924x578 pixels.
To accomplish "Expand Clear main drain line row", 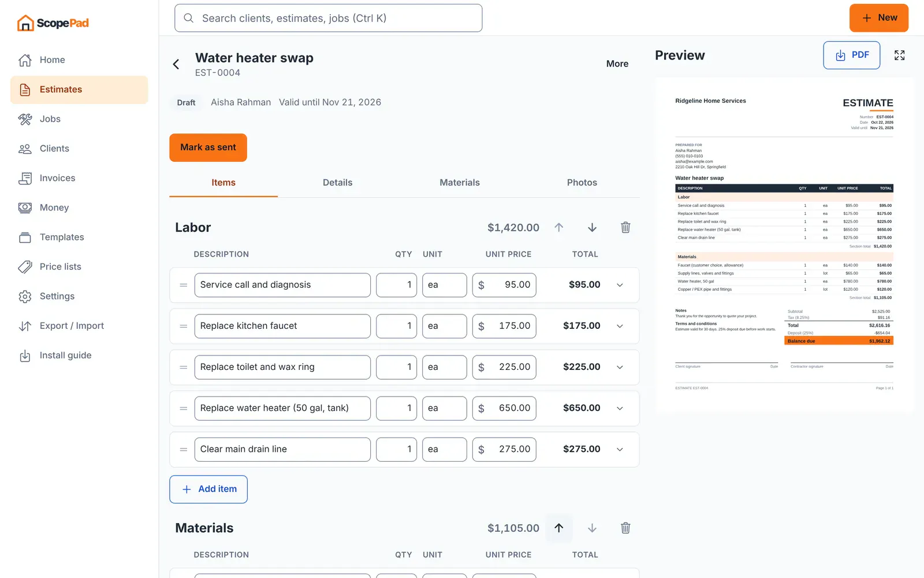I will [x=620, y=449].
